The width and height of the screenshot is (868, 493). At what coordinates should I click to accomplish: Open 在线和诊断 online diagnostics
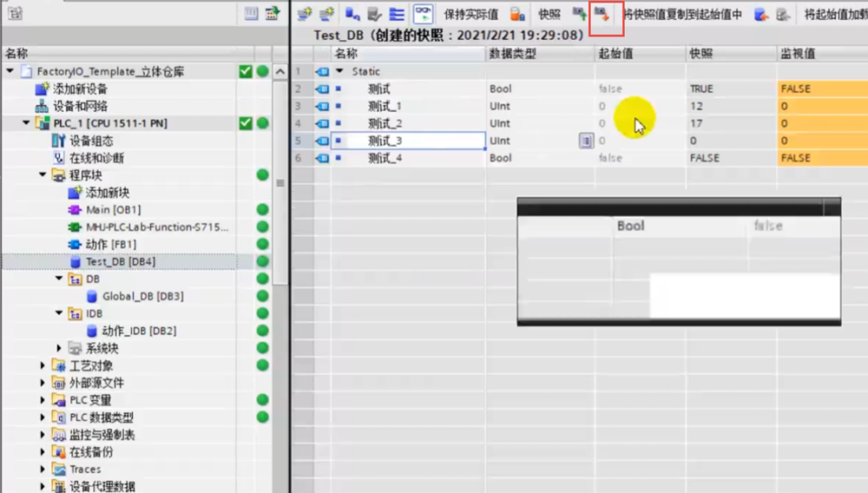pos(95,158)
